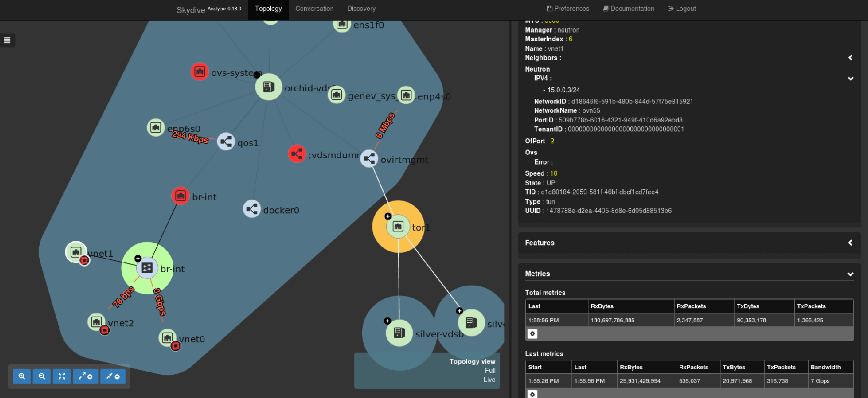Expand all groups with arrows-plus button

click(x=86, y=376)
